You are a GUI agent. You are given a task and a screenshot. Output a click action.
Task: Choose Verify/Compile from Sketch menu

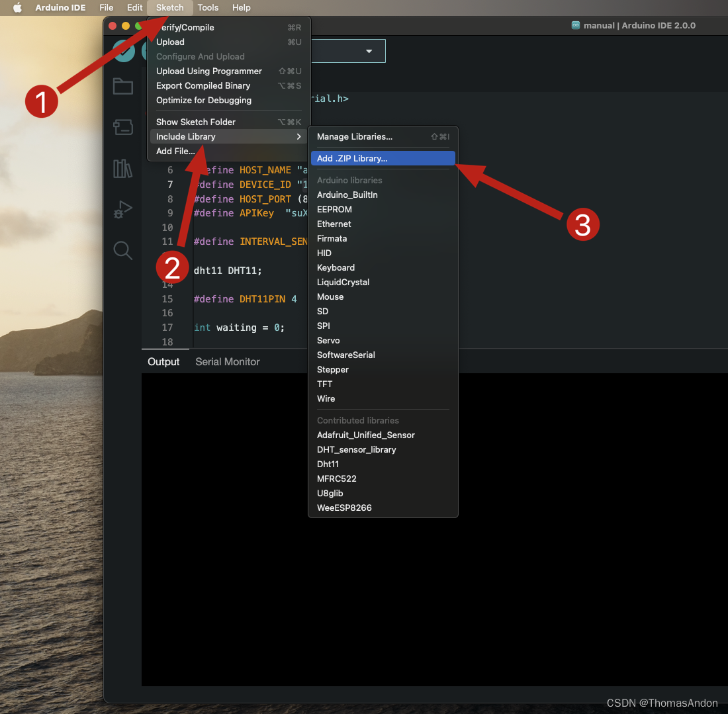click(228, 27)
